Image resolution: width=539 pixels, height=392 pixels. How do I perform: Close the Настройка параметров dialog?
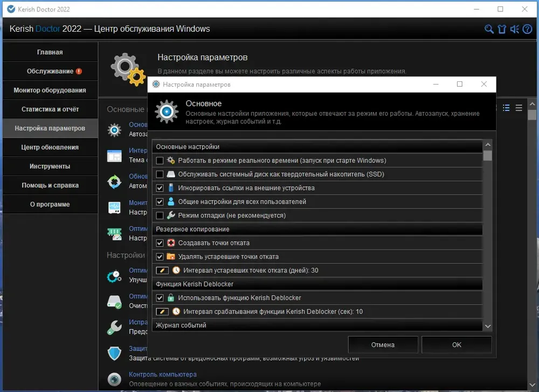(483, 84)
